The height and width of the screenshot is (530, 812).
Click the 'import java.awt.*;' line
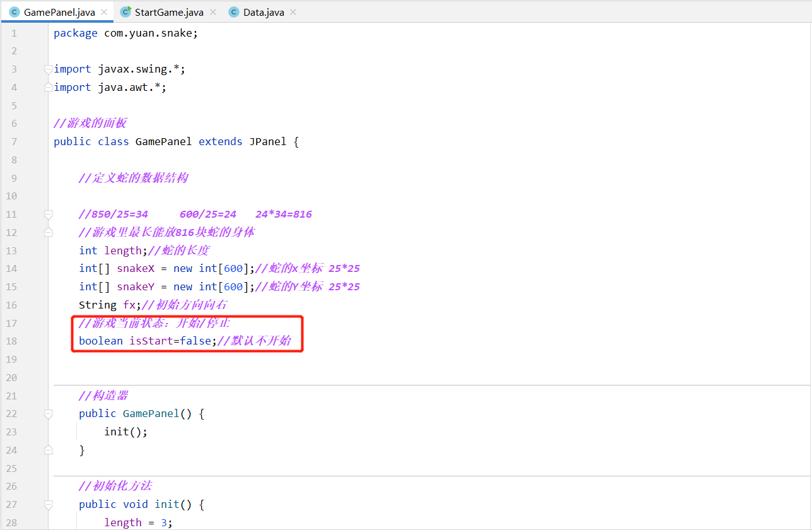point(110,87)
